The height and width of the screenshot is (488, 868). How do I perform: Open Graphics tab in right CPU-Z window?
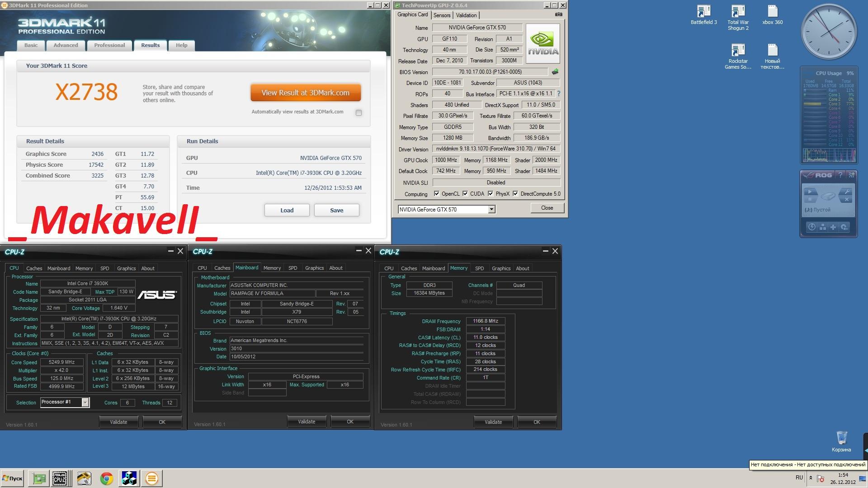[501, 268]
